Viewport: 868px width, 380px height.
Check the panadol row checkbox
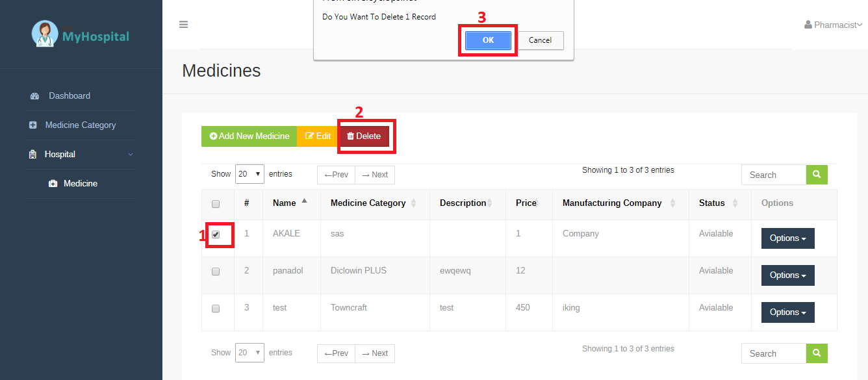216,272
